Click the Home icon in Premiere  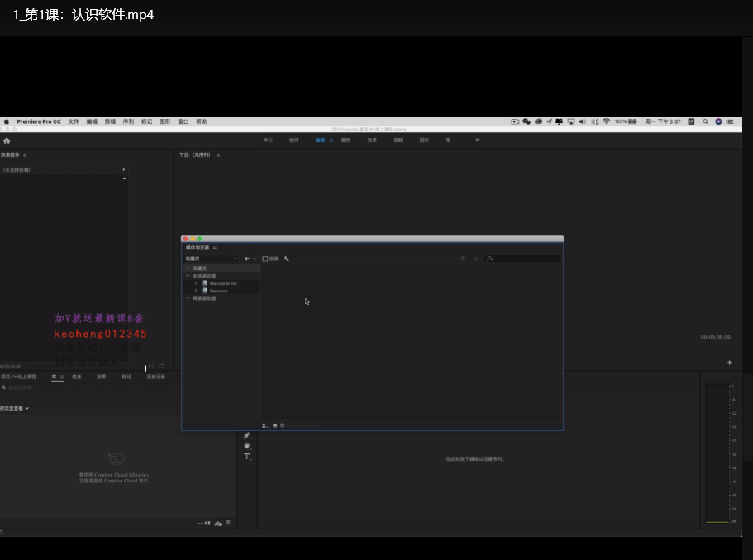(7, 140)
